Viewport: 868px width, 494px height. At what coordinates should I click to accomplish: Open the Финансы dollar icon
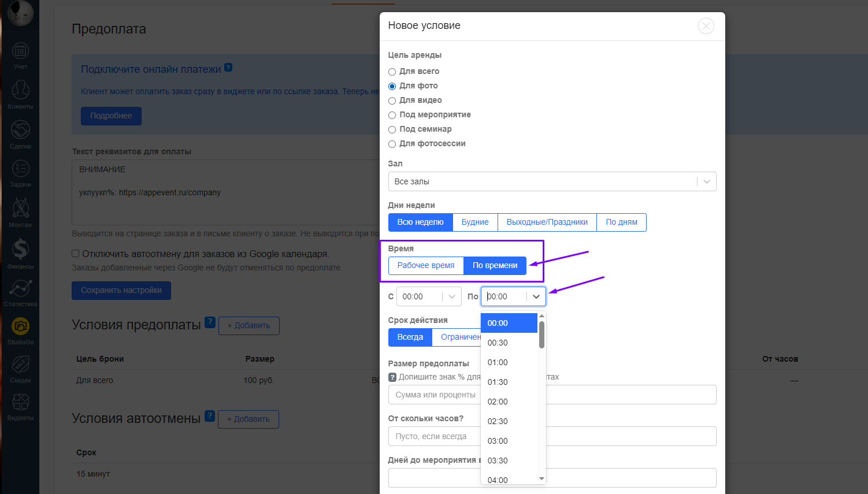point(20,250)
